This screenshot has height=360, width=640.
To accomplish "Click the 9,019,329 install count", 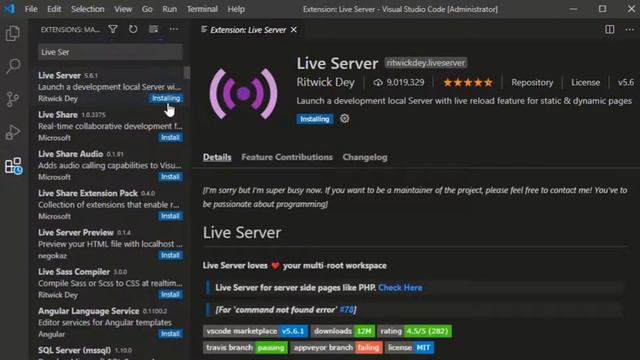I will pyautogui.click(x=399, y=82).
